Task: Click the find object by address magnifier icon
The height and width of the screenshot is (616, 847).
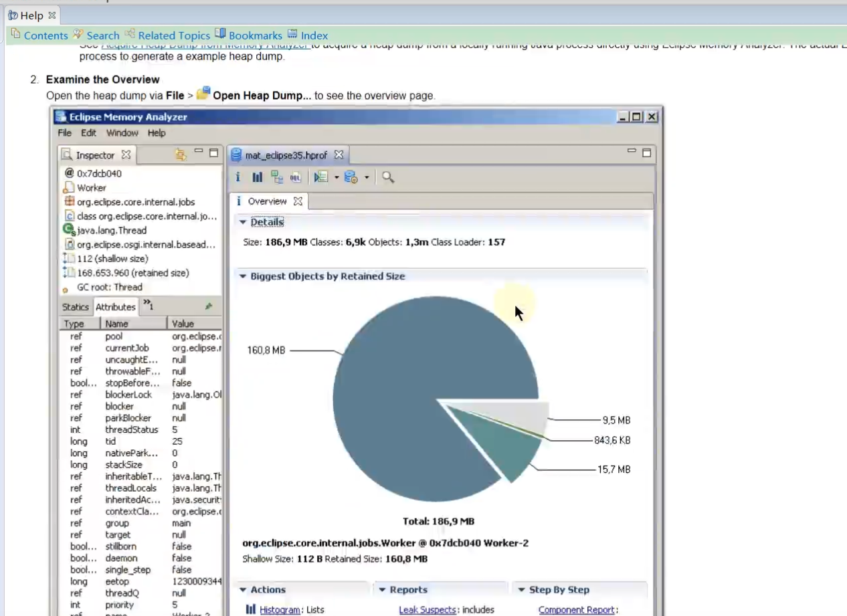Action: 388,177
